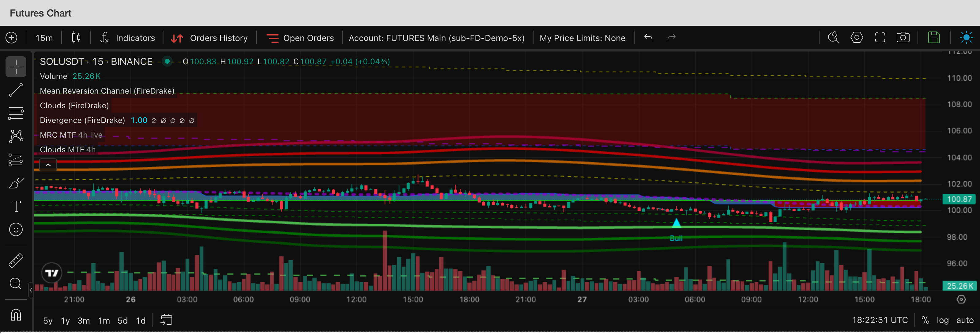Select the Divergence (FireDrake) indicator legend
The width and height of the screenshot is (980, 334).
[82, 121]
